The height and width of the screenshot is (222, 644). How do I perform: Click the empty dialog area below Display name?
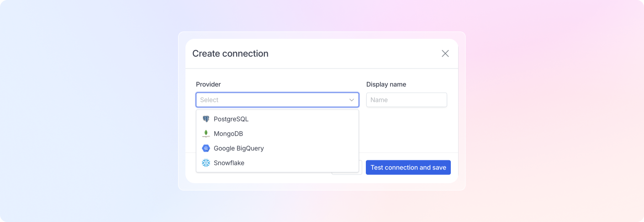pyautogui.click(x=406, y=130)
